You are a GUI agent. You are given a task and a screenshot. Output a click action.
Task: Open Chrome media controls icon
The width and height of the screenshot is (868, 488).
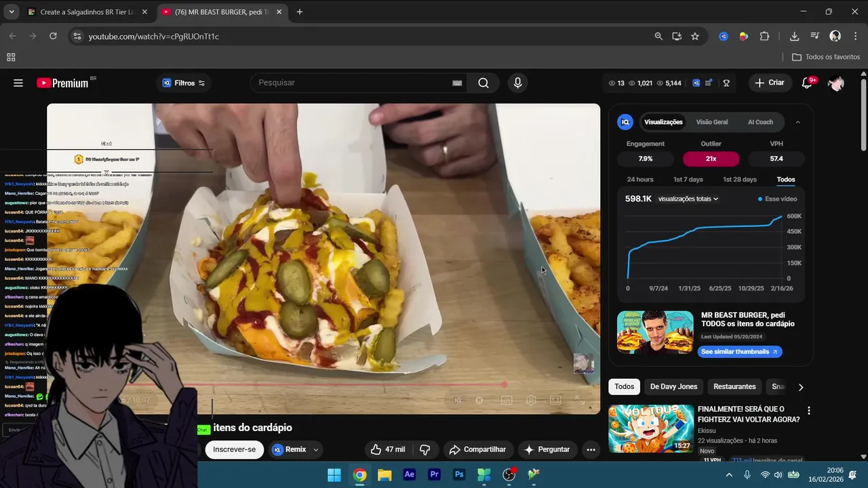[814, 36]
